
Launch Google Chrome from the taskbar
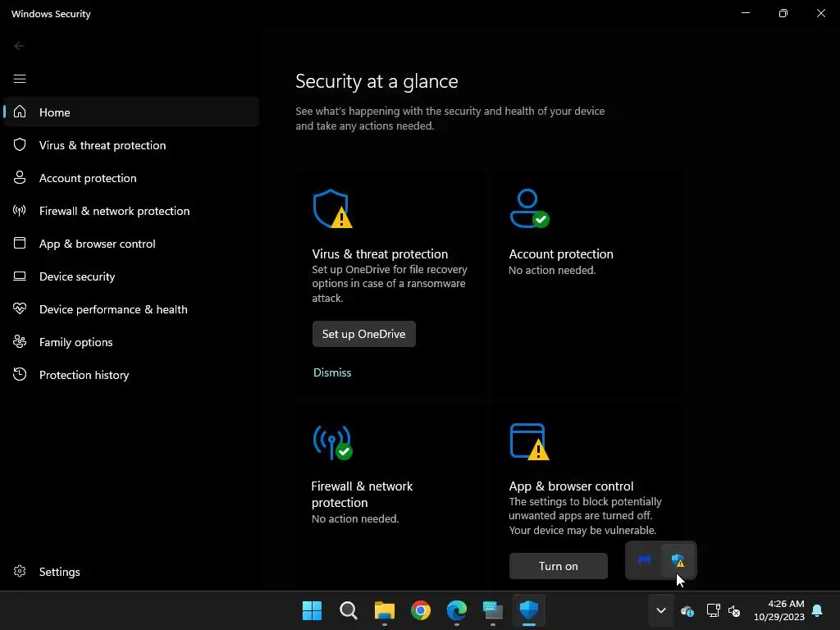[421, 610]
